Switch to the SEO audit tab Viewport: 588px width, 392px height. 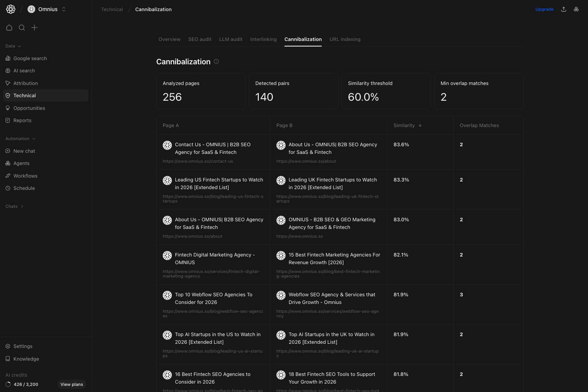click(200, 39)
